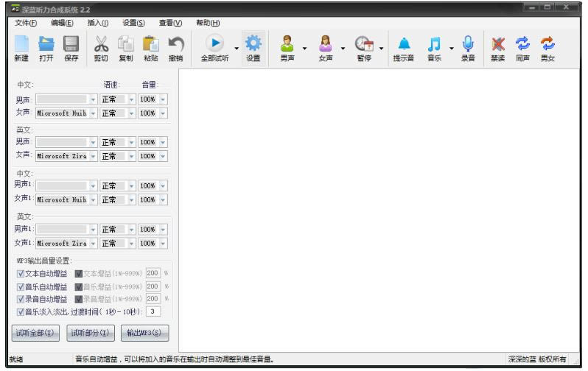Toggle the 音乐增益(1%-999%) checkbox

coord(78,287)
